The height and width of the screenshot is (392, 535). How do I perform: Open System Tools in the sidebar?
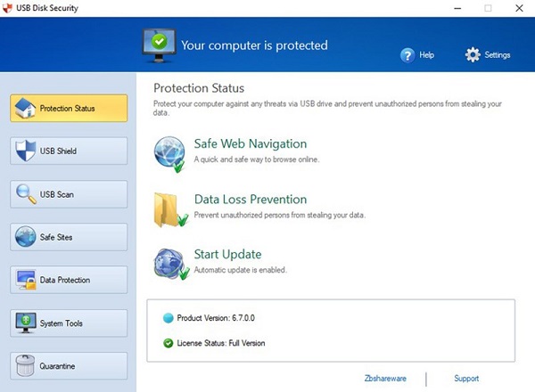point(69,323)
